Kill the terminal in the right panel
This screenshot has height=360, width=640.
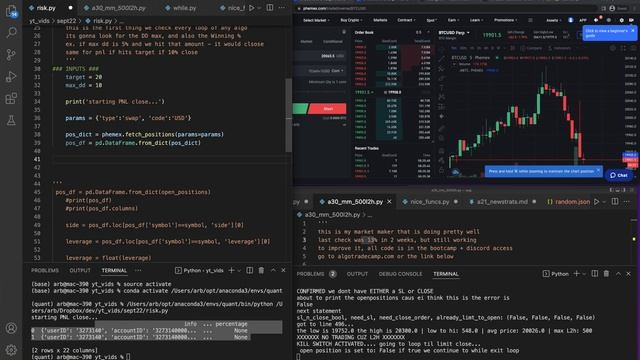(x=607, y=273)
